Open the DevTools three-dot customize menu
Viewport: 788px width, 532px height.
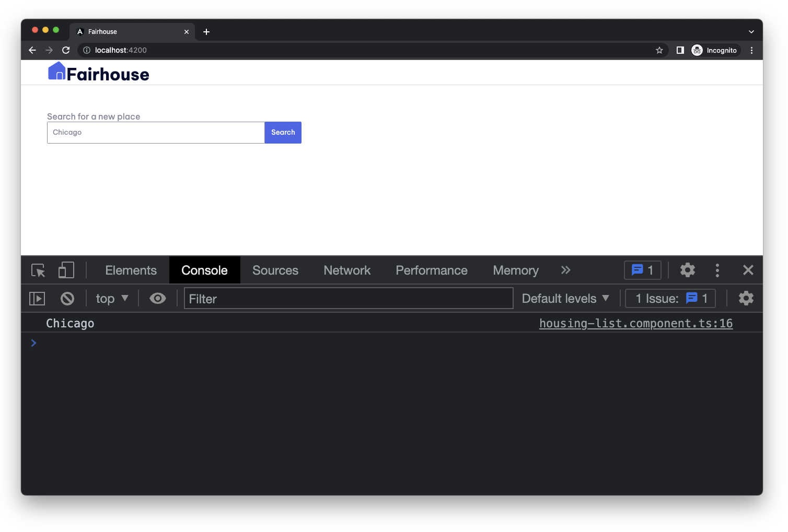pyautogui.click(x=717, y=270)
